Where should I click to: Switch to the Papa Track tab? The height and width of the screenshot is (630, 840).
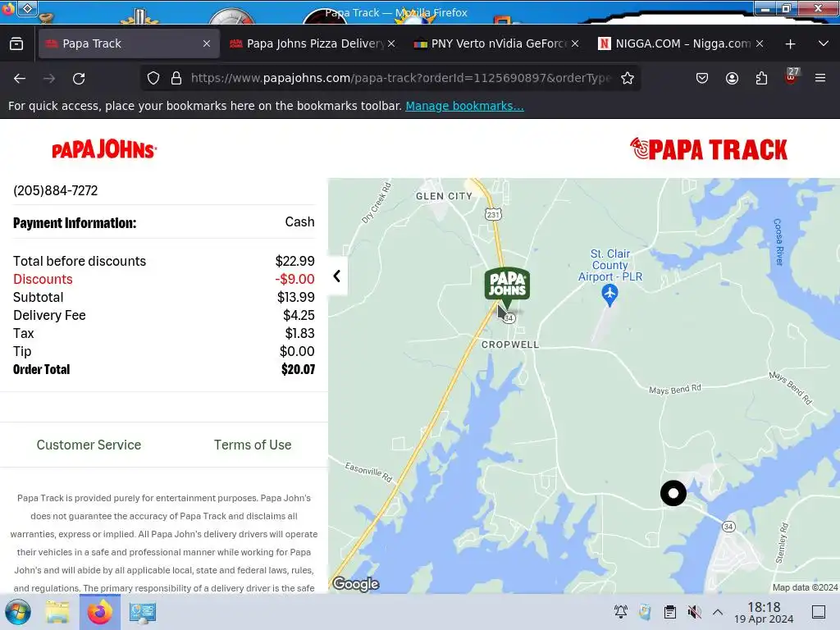[x=129, y=43]
